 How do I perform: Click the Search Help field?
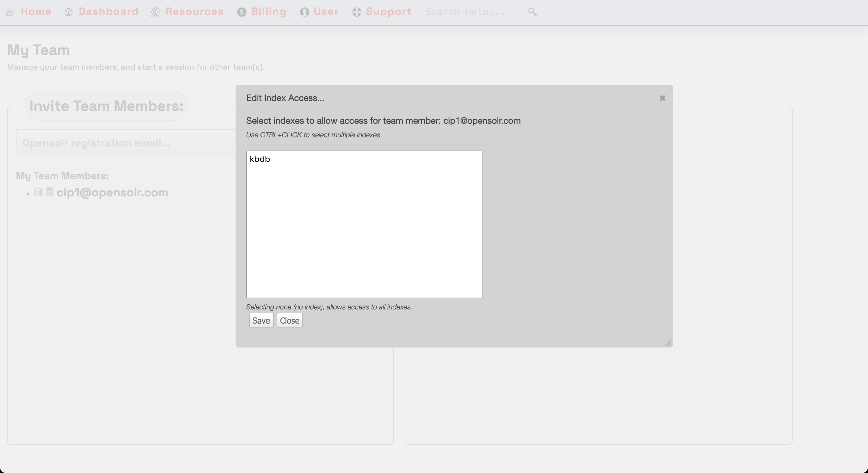(465, 12)
